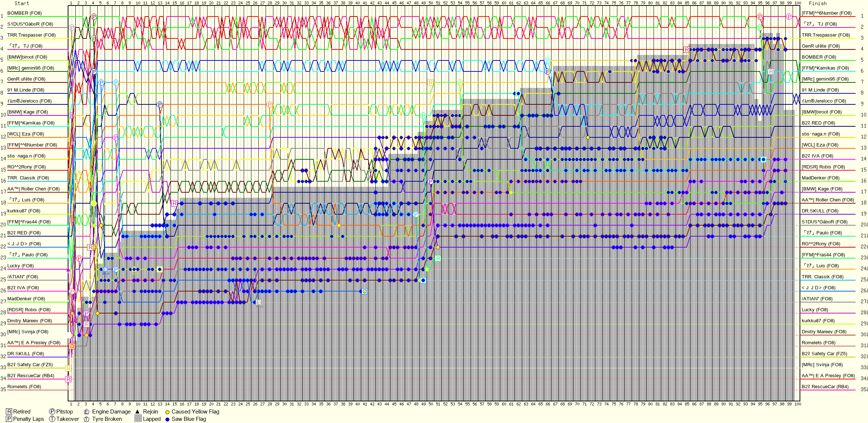Image resolution: width=868 pixels, height=423 pixels.
Task: Click the Retired legend icon
Action: (9, 412)
